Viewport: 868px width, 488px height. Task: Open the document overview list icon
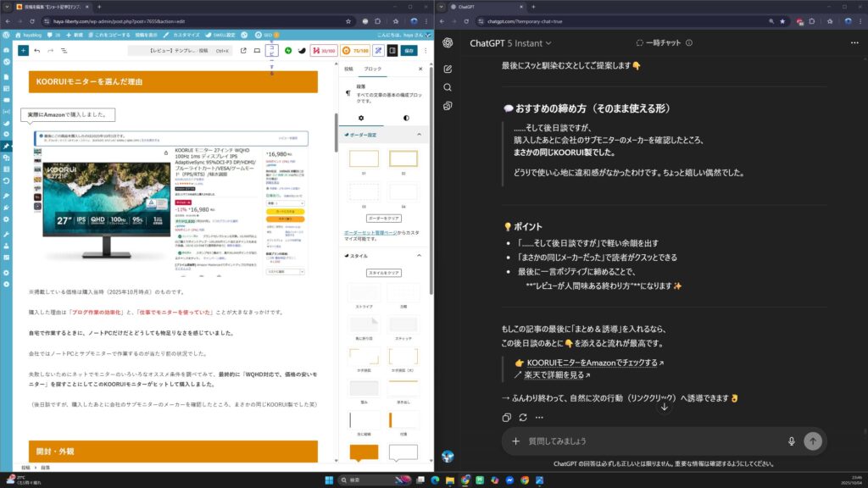[x=65, y=51]
